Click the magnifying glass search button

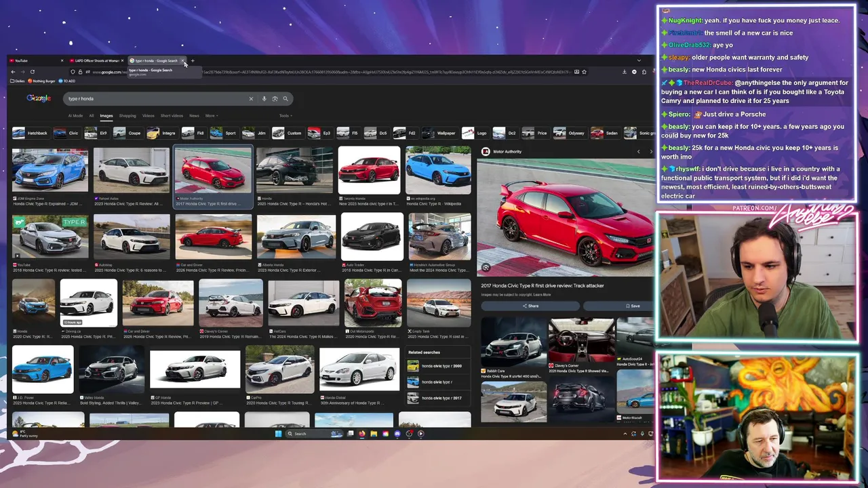[x=285, y=99]
